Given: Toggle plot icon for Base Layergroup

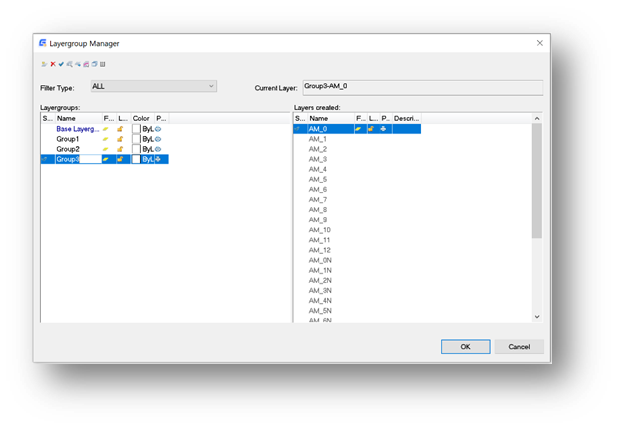Looking at the screenshot, I should tap(158, 129).
